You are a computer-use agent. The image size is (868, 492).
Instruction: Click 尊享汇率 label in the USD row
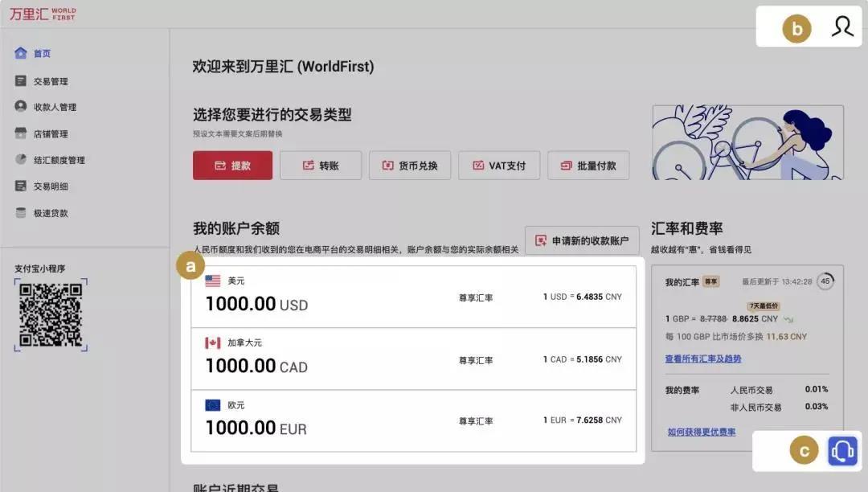476,297
